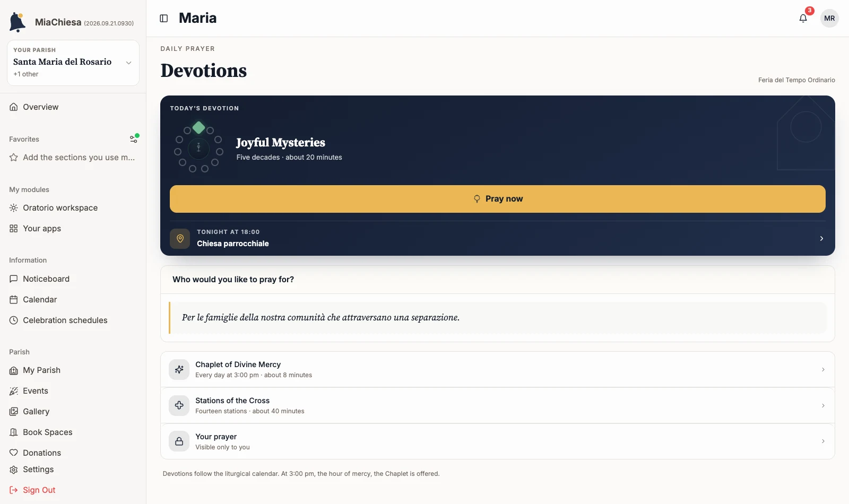The height and width of the screenshot is (504, 849).
Task: Click the Calendar icon in the sidebar
Action: (14, 300)
